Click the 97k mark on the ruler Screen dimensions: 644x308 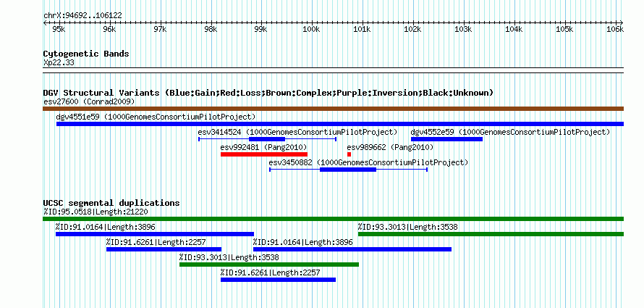point(160,29)
